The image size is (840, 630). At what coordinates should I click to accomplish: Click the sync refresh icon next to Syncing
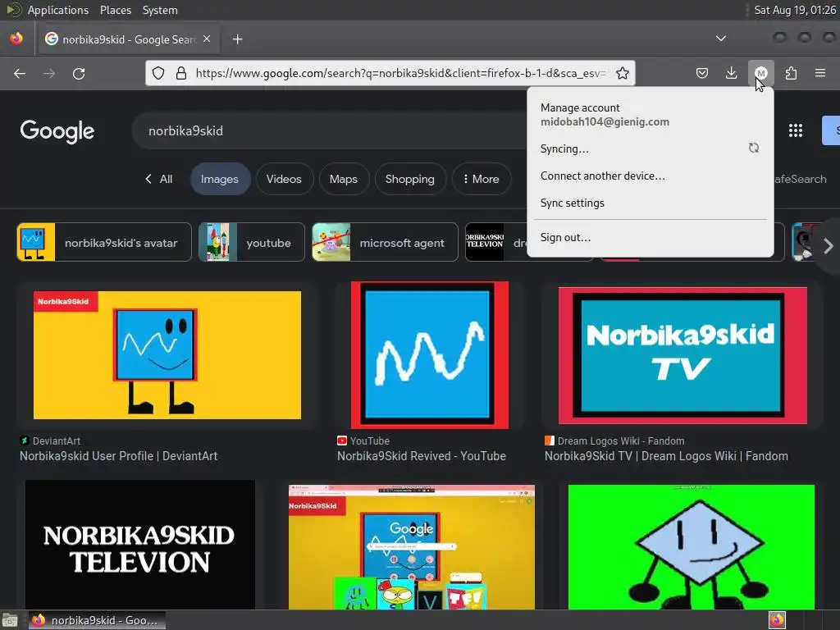click(754, 148)
